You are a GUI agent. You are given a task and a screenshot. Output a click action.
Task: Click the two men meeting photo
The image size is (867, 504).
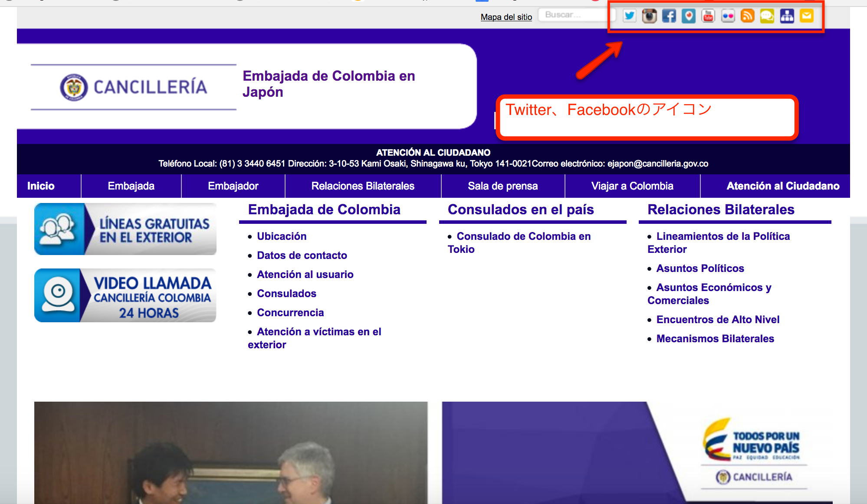[231, 453]
